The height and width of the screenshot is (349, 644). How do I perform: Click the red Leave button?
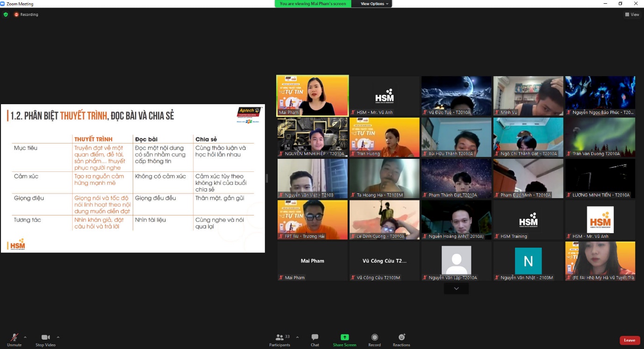[x=630, y=340]
